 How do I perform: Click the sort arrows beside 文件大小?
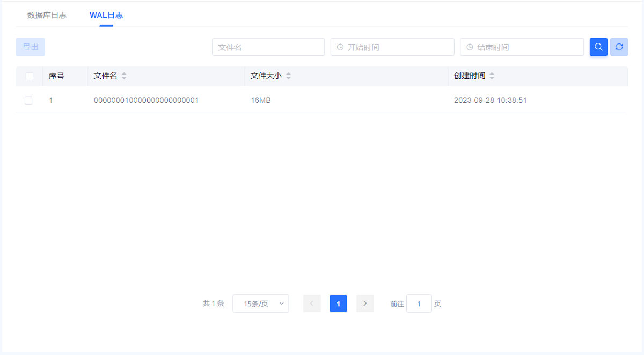click(288, 76)
